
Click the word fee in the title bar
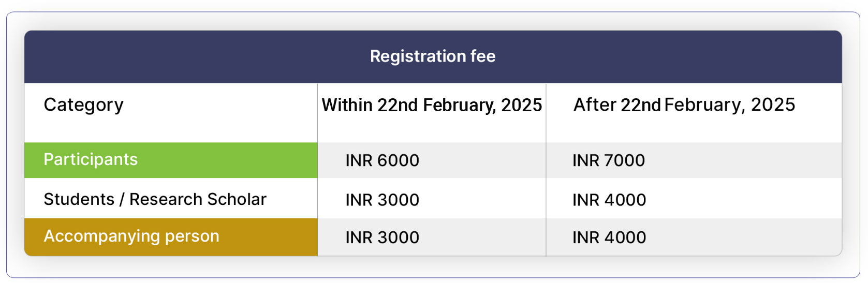click(483, 56)
